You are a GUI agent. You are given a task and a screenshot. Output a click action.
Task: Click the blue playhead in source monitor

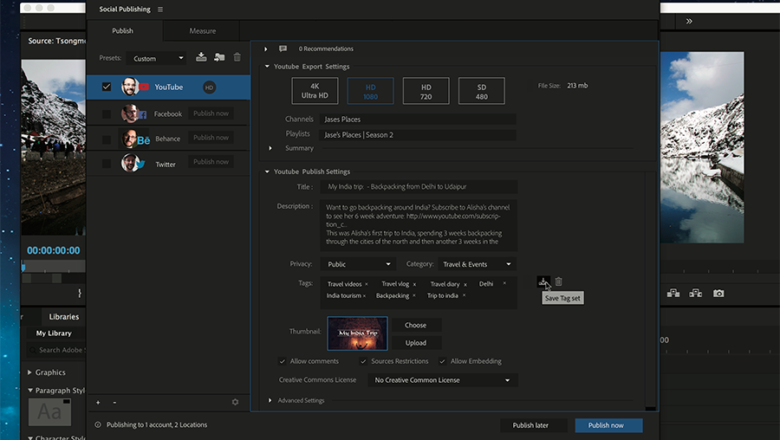pos(23,268)
